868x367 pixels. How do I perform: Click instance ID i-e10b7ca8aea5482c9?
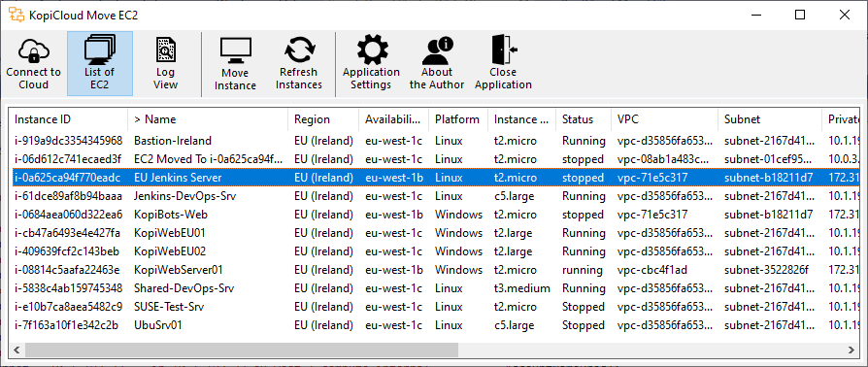coord(68,307)
